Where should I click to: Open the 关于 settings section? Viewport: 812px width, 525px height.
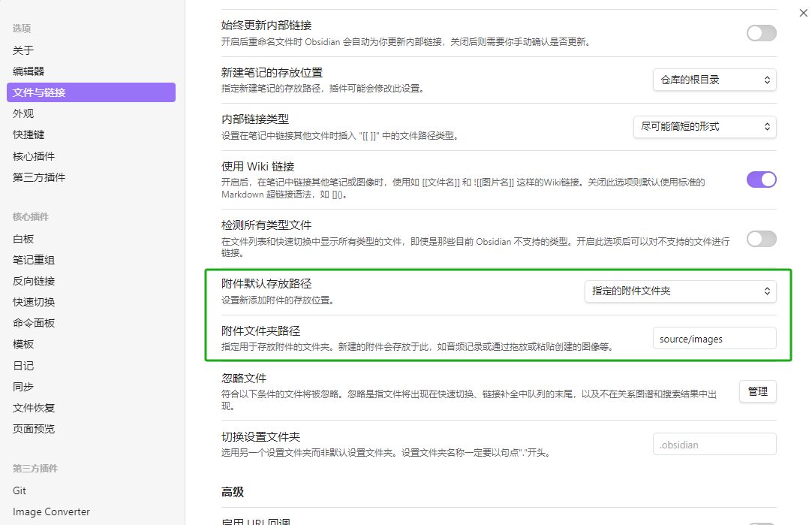click(x=23, y=50)
